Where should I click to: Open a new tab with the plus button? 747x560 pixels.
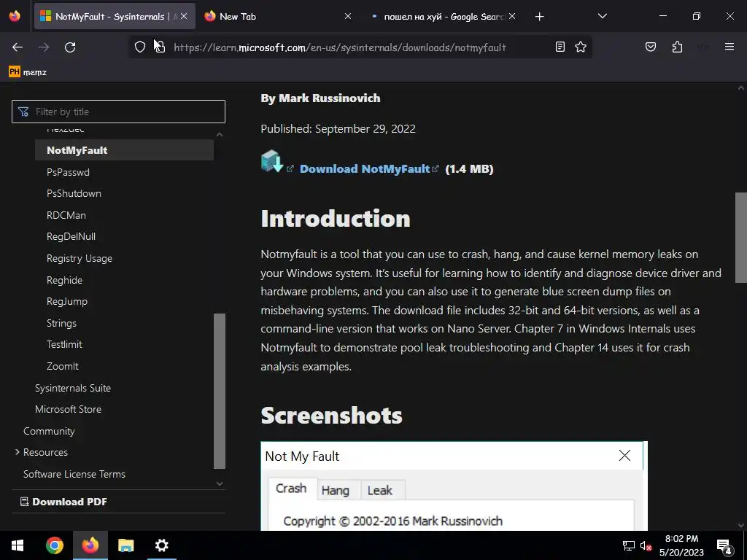(539, 17)
